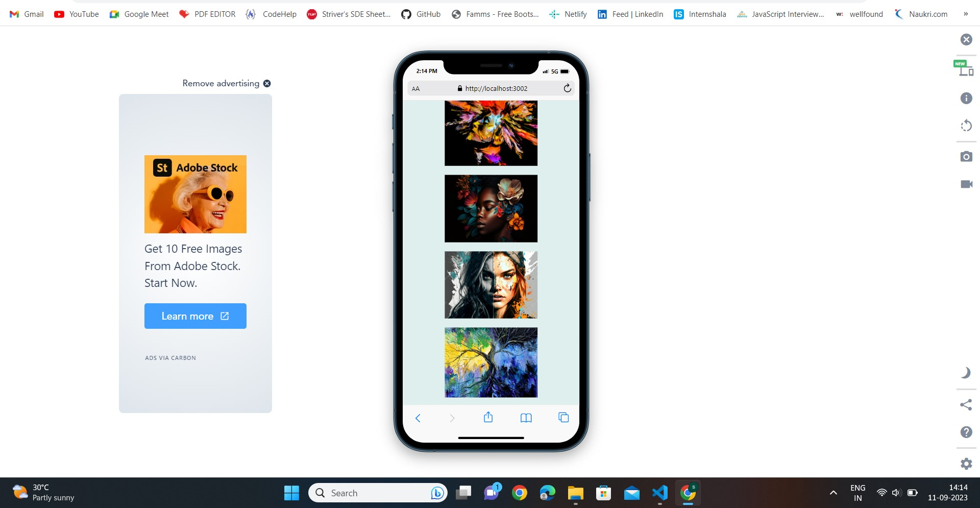This screenshot has height=508, width=980.
Task: Tap the Safari back arrow
Action: pos(418,418)
